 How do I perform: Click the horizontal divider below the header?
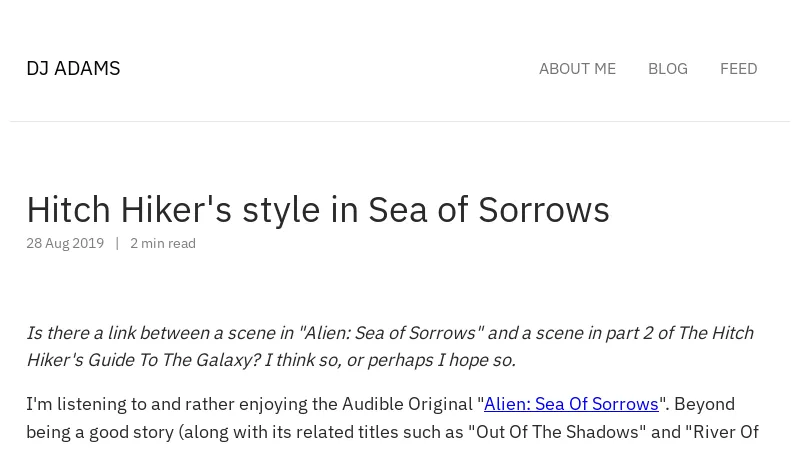point(400,121)
